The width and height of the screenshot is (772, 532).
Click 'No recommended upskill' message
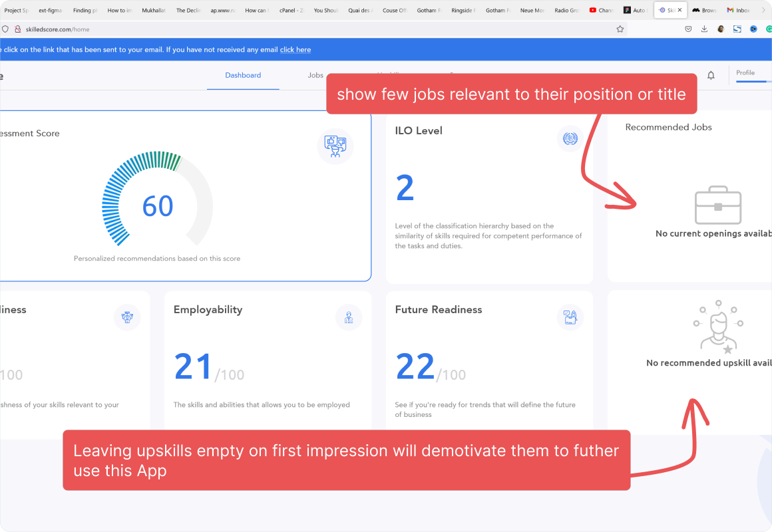(709, 362)
